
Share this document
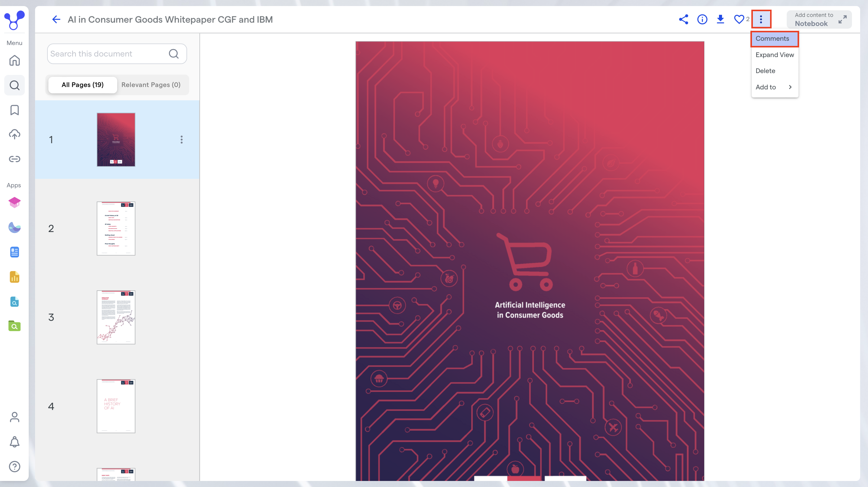pyautogui.click(x=684, y=20)
